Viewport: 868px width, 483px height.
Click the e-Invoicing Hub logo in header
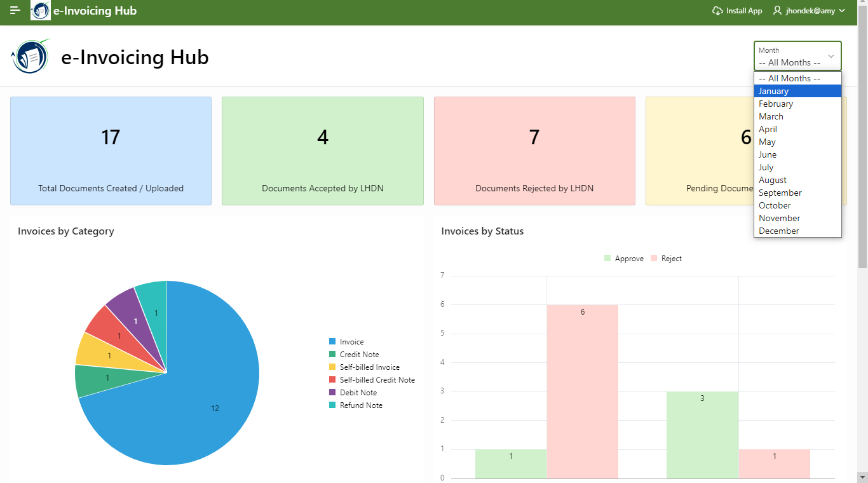tap(41, 11)
